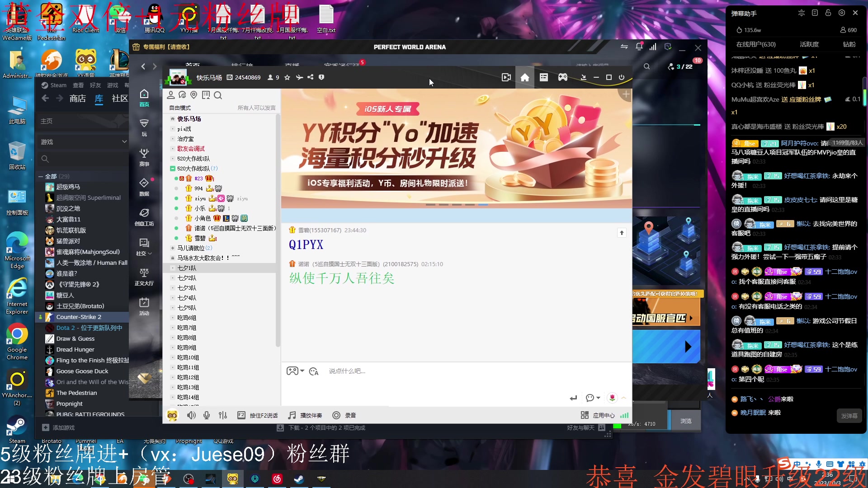Open the audio mixer sliders in YY's bottom toolbar
The width and height of the screenshot is (868, 488).
pos(222,415)
